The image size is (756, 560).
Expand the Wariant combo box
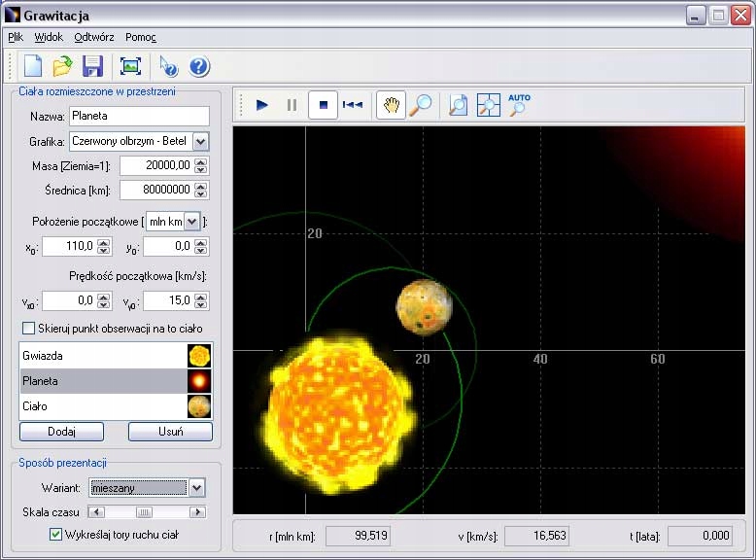(197, 487)
